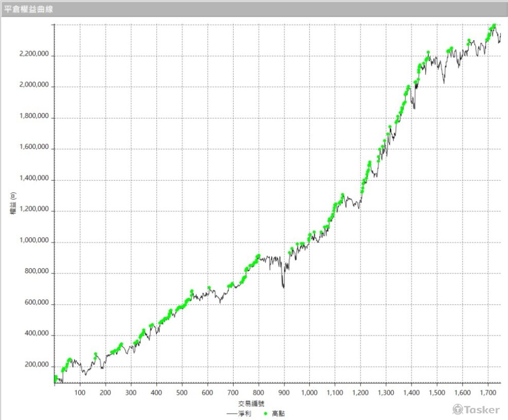Click the green high-point marker at the chart's peak

click(493, 25)
